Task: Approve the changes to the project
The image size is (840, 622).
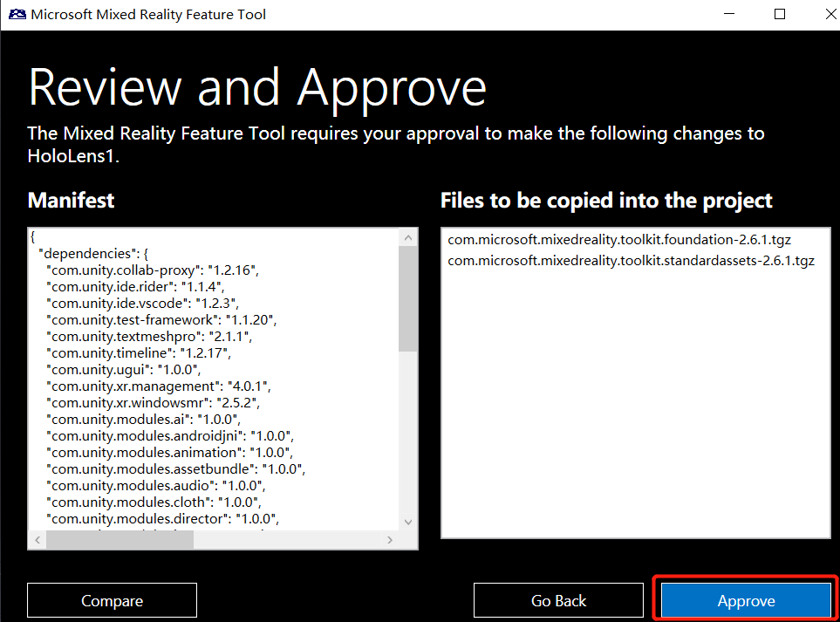Action: click(746, 601)
